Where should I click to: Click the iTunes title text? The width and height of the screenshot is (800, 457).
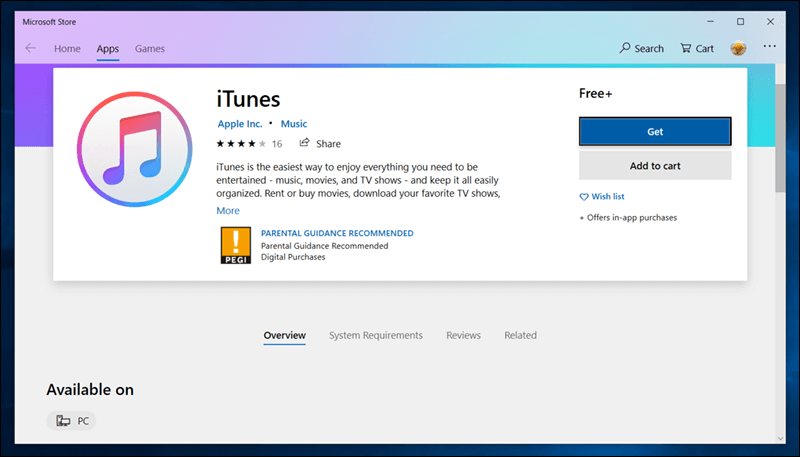point(248,99)
